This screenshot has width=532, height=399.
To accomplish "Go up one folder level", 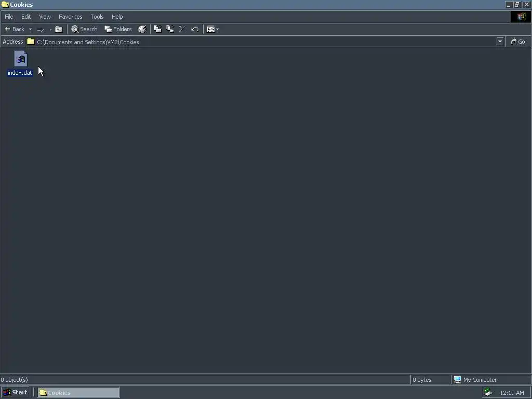I will (x=59, y=29).
